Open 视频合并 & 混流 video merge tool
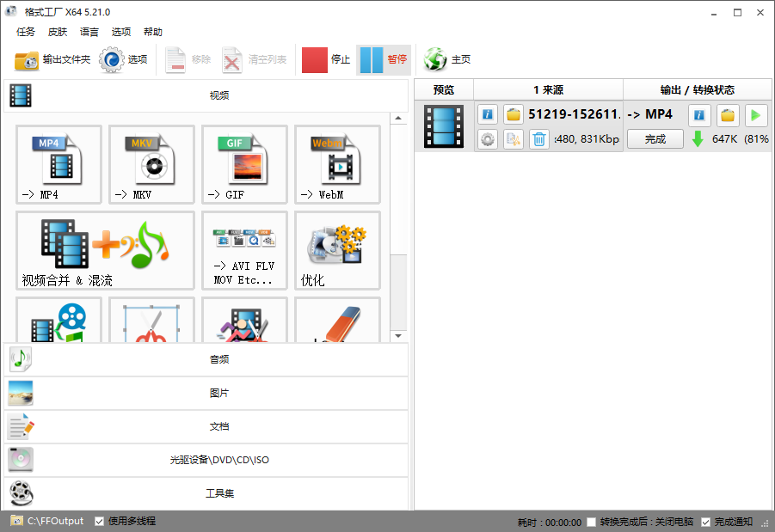This screenshot has height=532, width=775. (105, 250)
